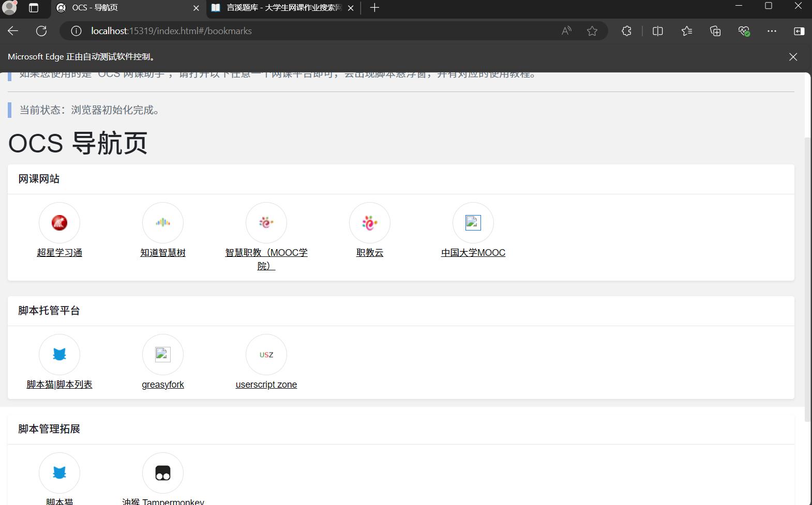Open the 智慧职教 MOOC学院 icon
Screen dimensions: 812x505
[266, 223]
